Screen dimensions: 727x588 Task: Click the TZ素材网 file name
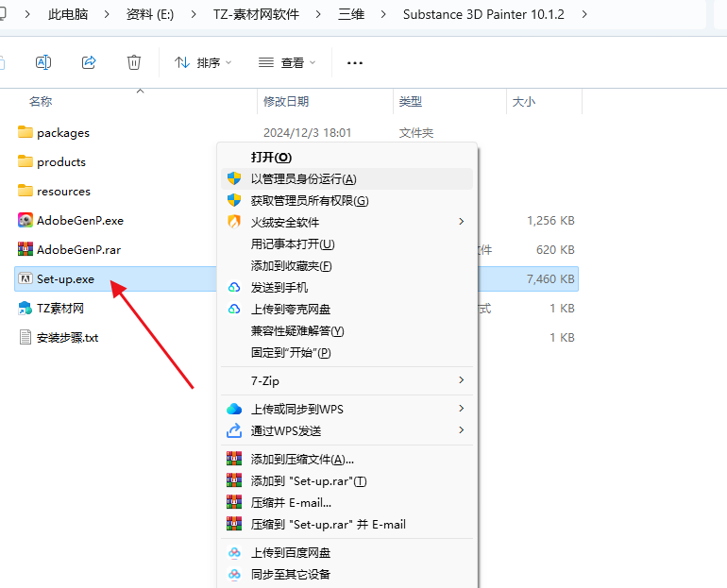60,308
